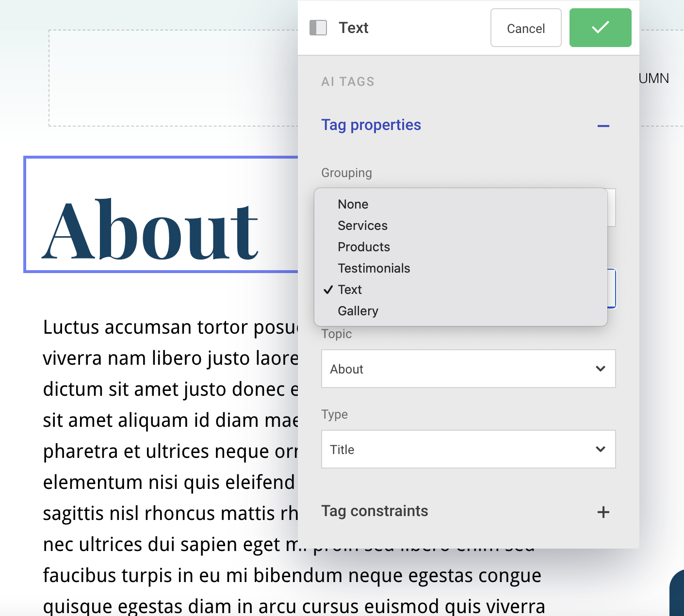
Task: Open the Type dropdown showing Title
Action: (x=468, y=449)
